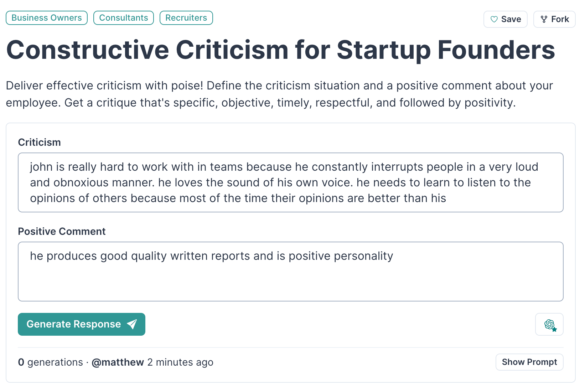Image resolution: width=585 pixels, height=392 pixels.
Task: Click the fork icon beside Fork
Action: click(544, 19)
